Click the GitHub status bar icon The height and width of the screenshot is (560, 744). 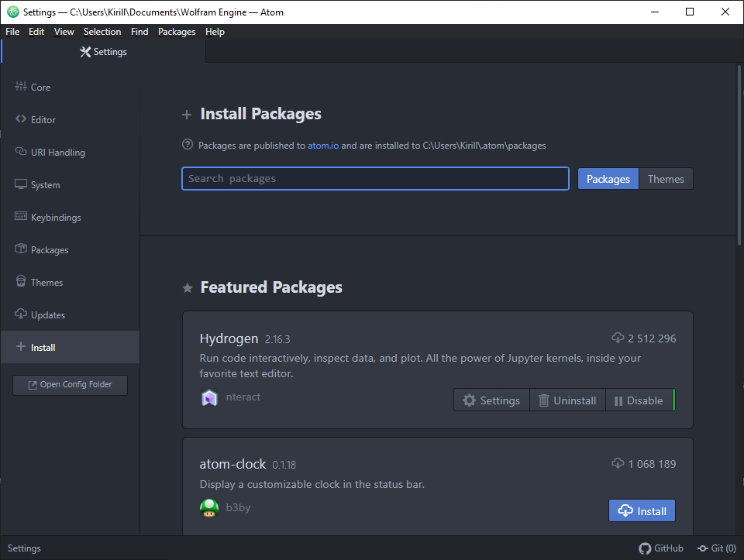click(661, 548)
